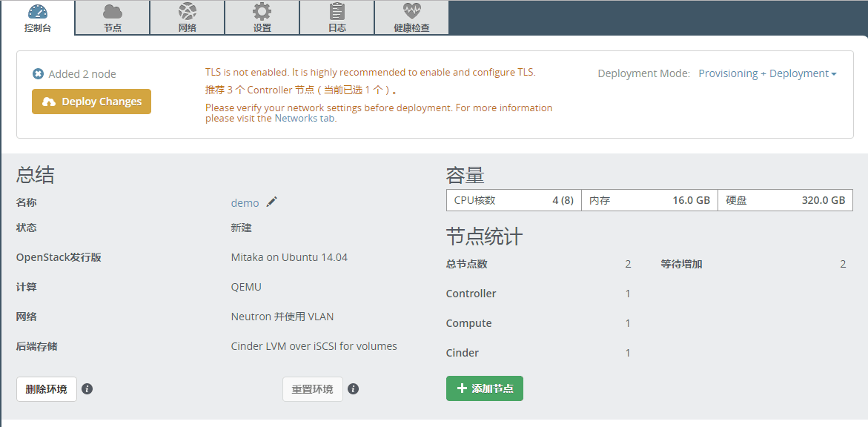This screenshot has width=868, height=427.
Task: Switch to the 节点 tab
Action: [x=113, y=18]
